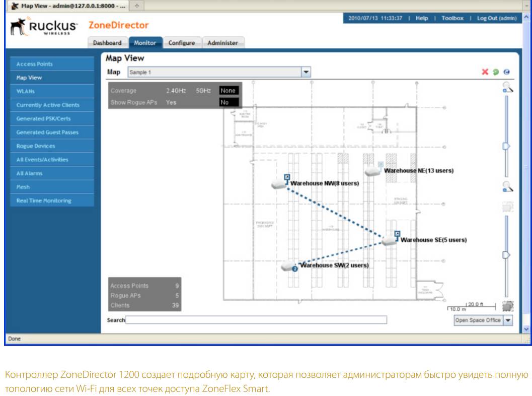The image size is (532, 396).
Task: Select the Warehouse SW access point icon
Action: [288, 267]
